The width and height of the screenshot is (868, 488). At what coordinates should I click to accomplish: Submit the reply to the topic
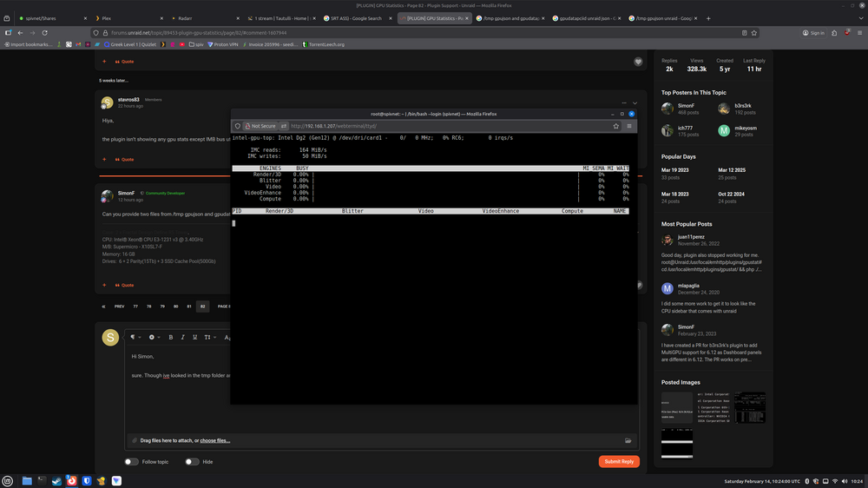pyautogui.click(x=619, y=461)
